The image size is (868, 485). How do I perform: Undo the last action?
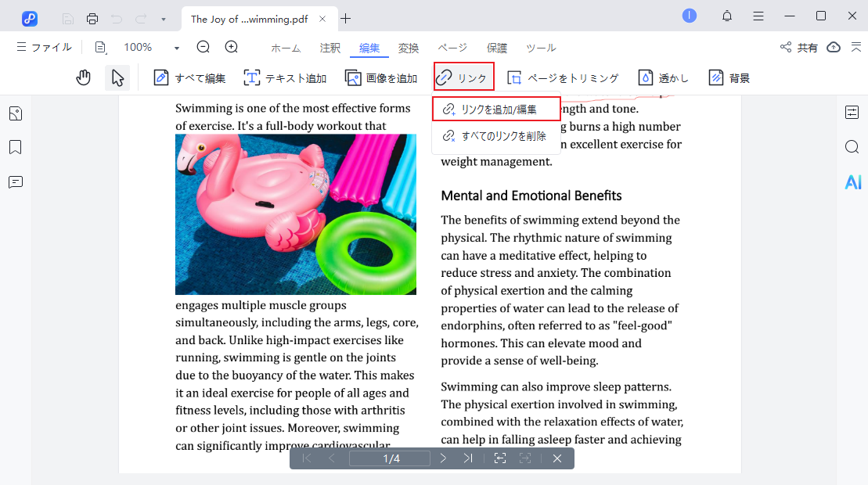117,19
